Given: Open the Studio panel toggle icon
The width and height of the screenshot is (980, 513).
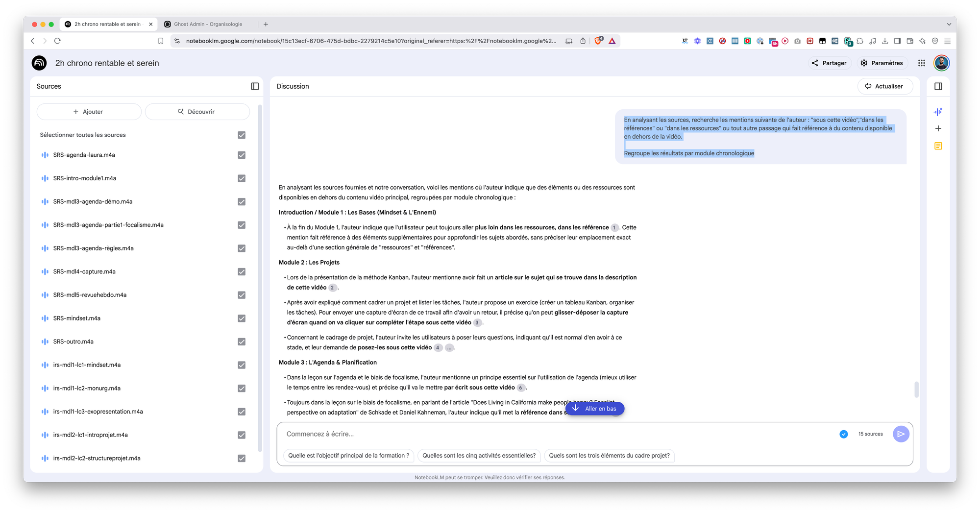Looking at the screenshot, I should (938, 86).
